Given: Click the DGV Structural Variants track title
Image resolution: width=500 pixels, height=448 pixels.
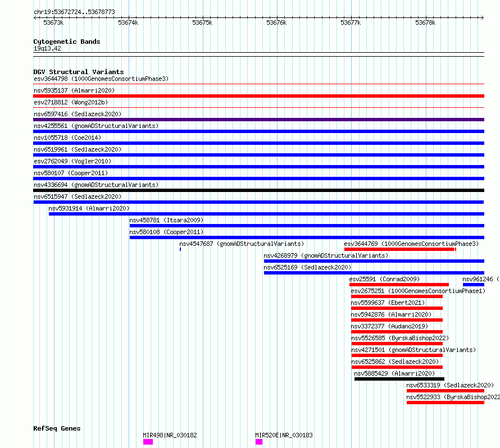Looking at the screenshot, I should pyautogui.click(x=79, y=72).
